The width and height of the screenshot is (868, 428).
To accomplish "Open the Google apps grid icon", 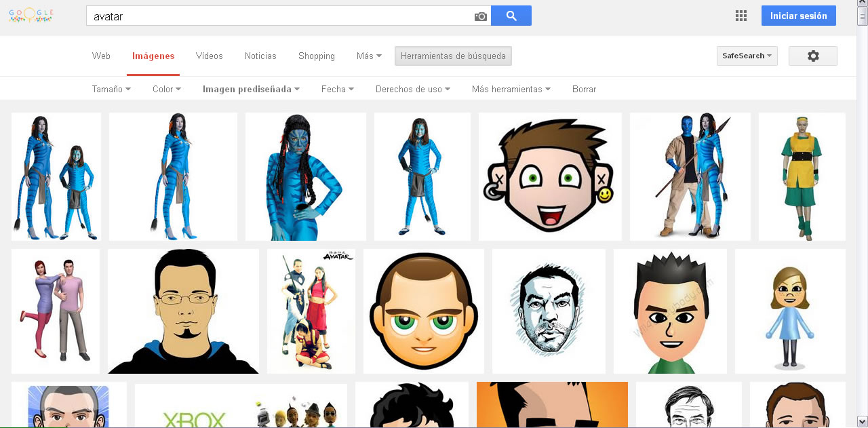I will [x=741, y=16].
